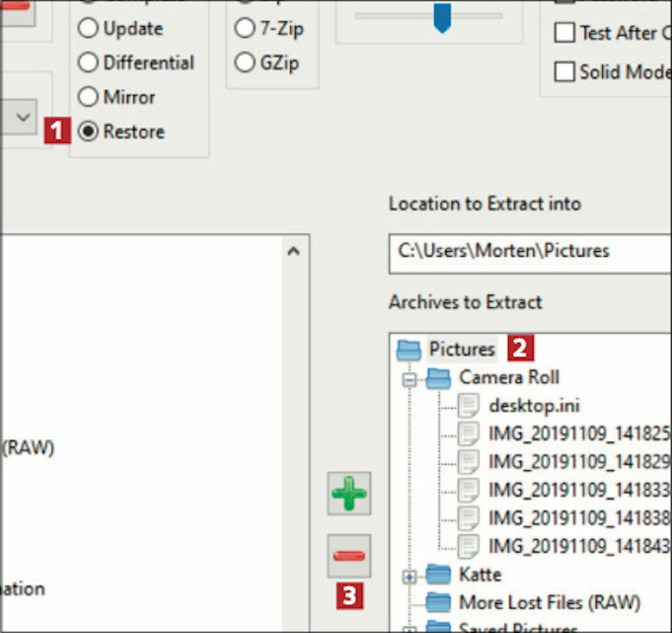Expand the Katte folder node
Screen dimensions: 672x633
[x=409, y=577]
